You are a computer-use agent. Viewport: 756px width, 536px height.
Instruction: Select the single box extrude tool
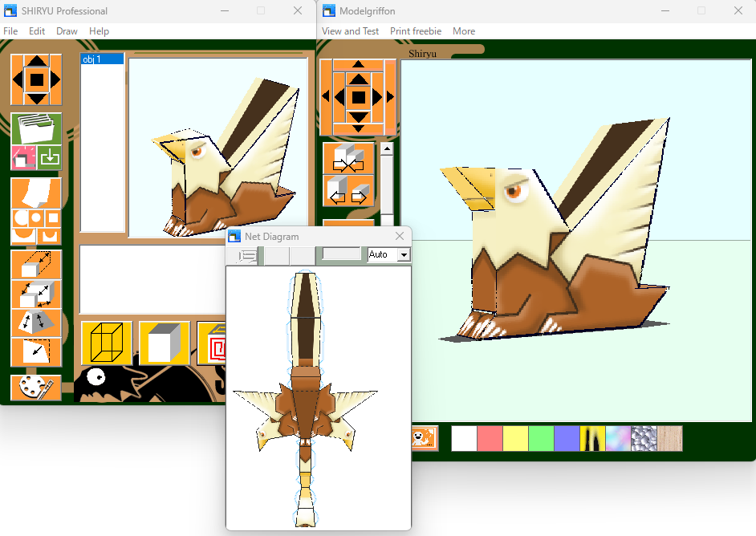tap(36, 265)
